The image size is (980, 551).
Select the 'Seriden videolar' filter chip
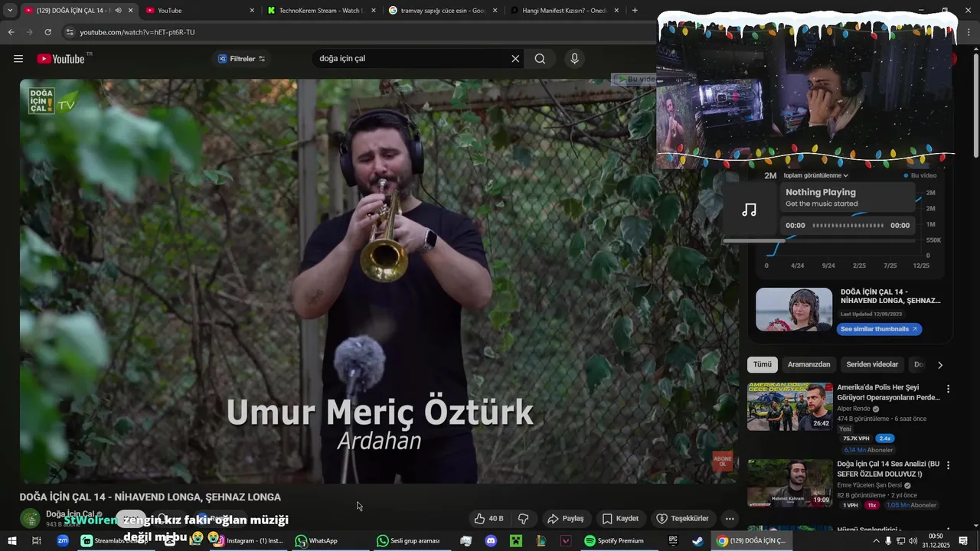click(x=872, y=364)
